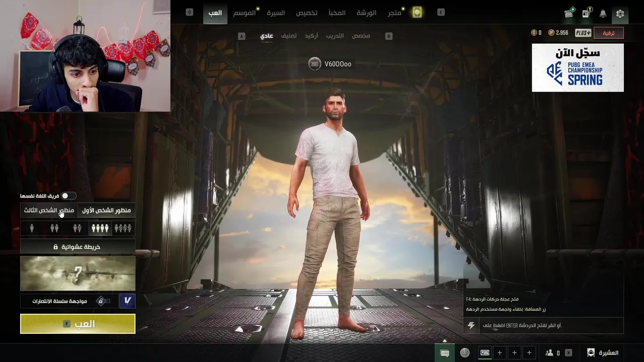This screenshot has height=362, width=644.
Task: Click the lock icon on خريطة عشوائية
Action: tap(56, 247)
